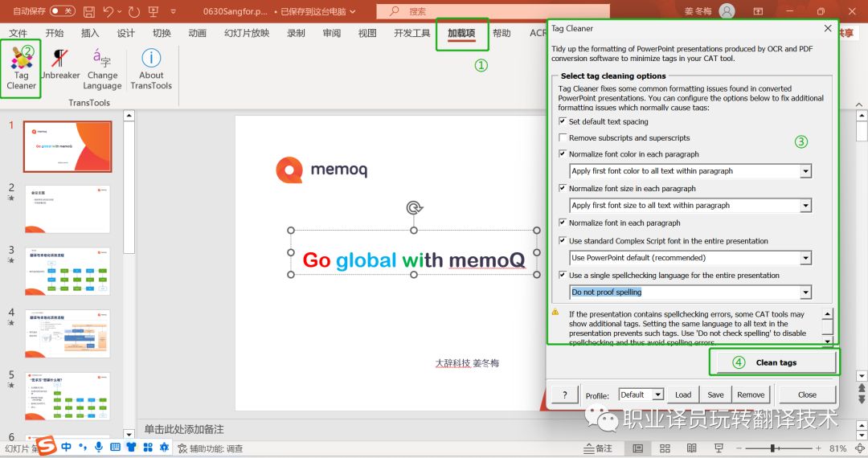Switch to the 插入 ribbon tab
Image resolution: width=868 pixels, height=458 pixels.
coord(90,33)
